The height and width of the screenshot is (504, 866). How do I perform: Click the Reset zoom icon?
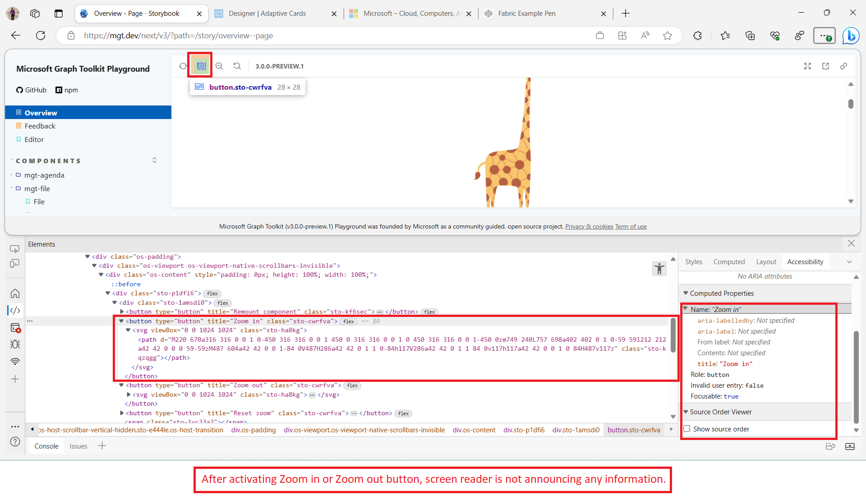pyautogui.click(x=237, y=66)
